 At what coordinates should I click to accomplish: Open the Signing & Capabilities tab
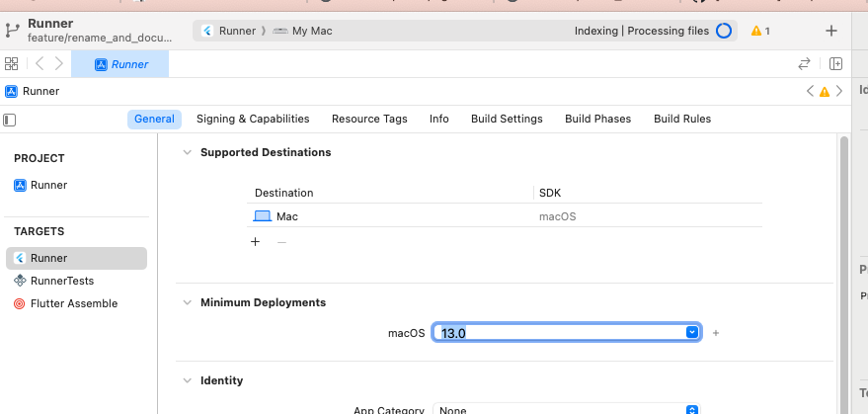(x=253, y=119)
